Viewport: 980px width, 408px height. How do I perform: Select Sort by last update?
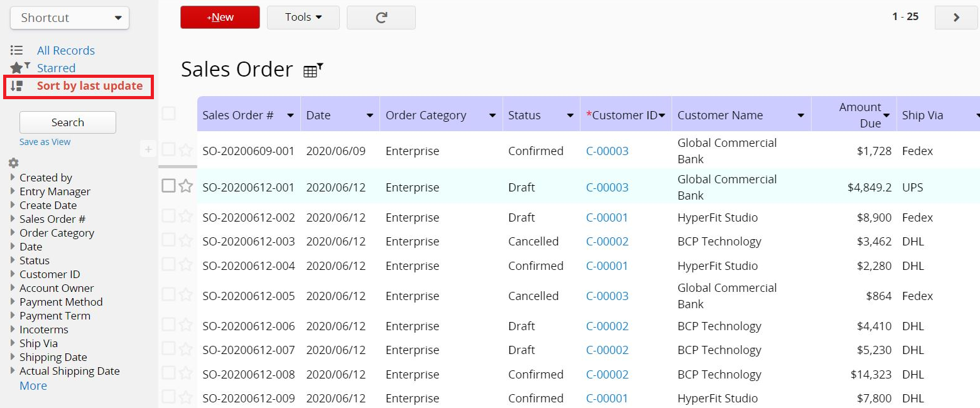90,86
